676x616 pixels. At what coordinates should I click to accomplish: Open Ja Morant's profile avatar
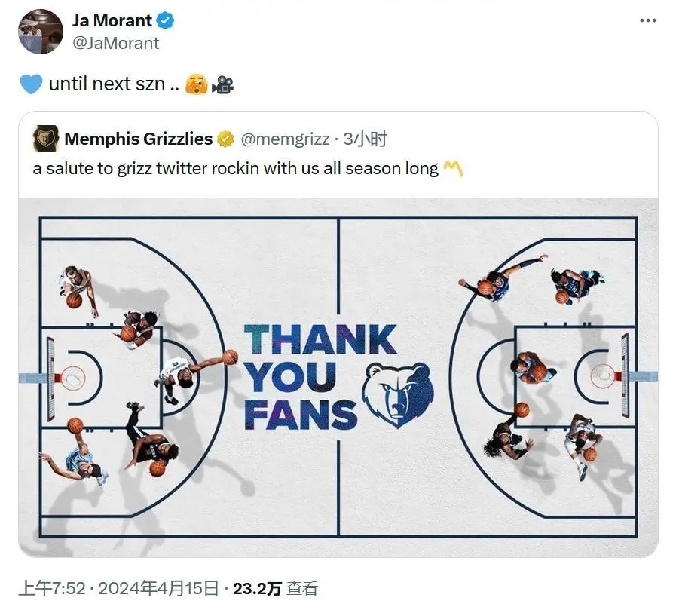pos(41,32)
